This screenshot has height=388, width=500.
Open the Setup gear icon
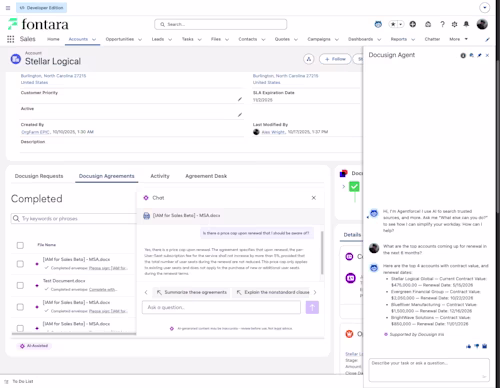[x=454, y=24]
